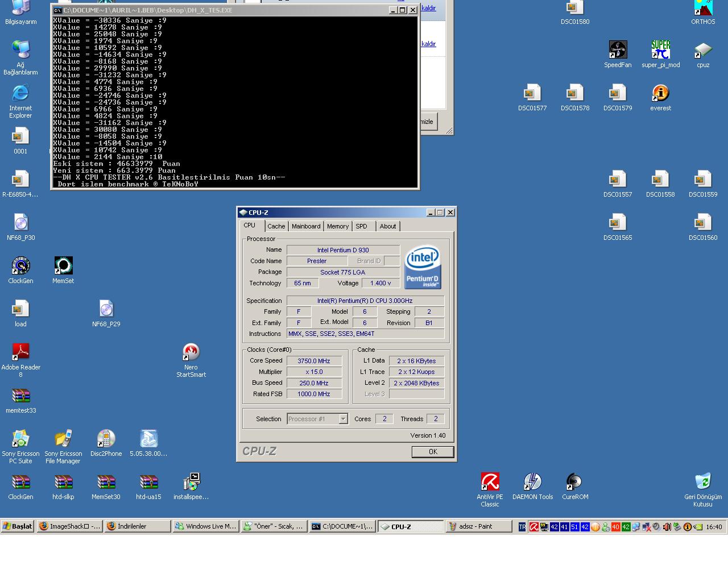Switch to adsız - Paint taskbar item
The image size is (728, 582).
click(479, 526)
